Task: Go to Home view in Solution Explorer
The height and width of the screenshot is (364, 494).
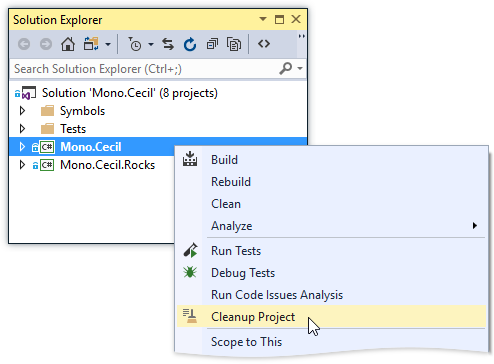Action: (x=68, y=44)
